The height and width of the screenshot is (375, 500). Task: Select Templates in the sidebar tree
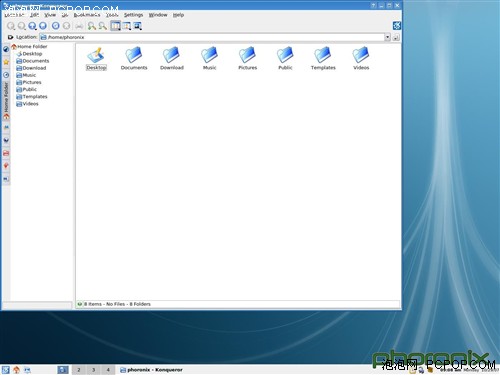coord(32,97)
